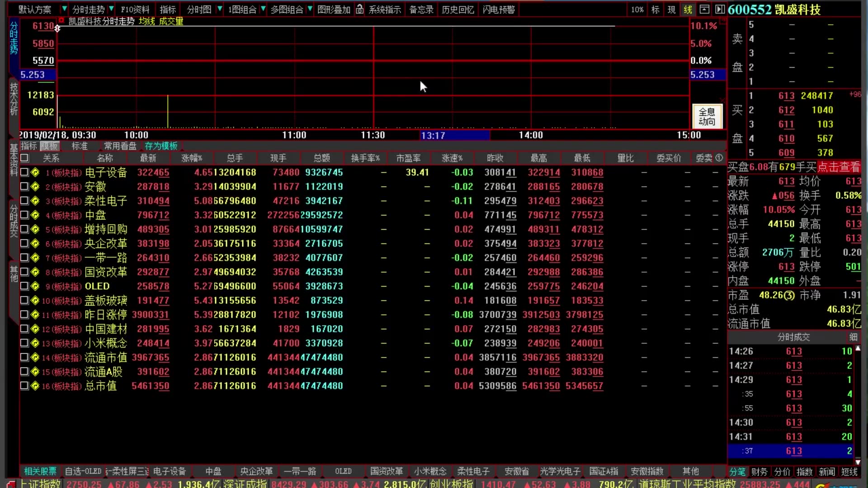Toggle the select-all checkbox in table header
Screen dimensions: 868x488
tap(24, 158)
